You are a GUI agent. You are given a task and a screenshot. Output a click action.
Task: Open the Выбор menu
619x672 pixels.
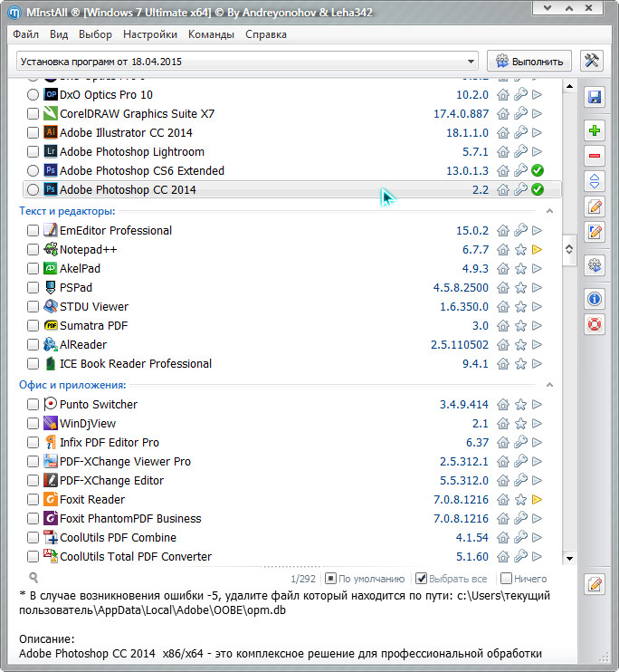click(95, 34)
